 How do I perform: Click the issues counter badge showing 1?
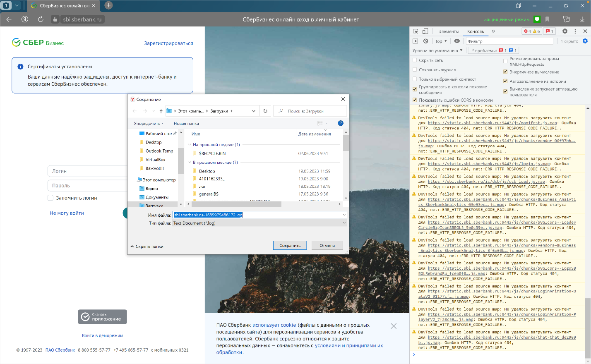click(x=550, y=31)
